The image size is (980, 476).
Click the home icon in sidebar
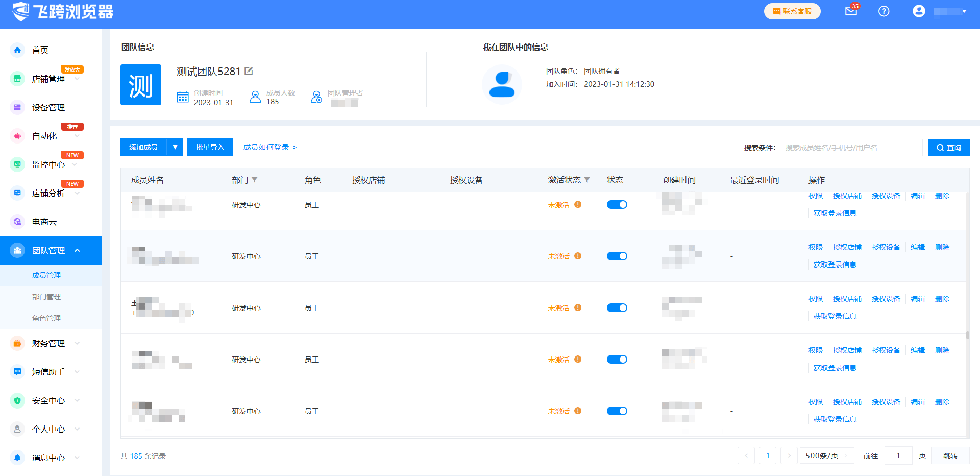click(x=17, y=50)
